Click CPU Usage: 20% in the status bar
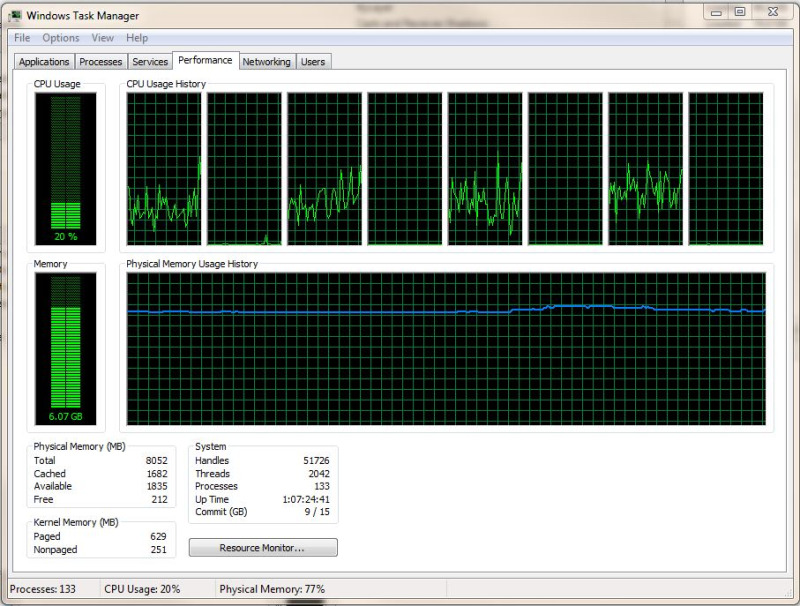 pyautogui.click(x=140, y=589)
